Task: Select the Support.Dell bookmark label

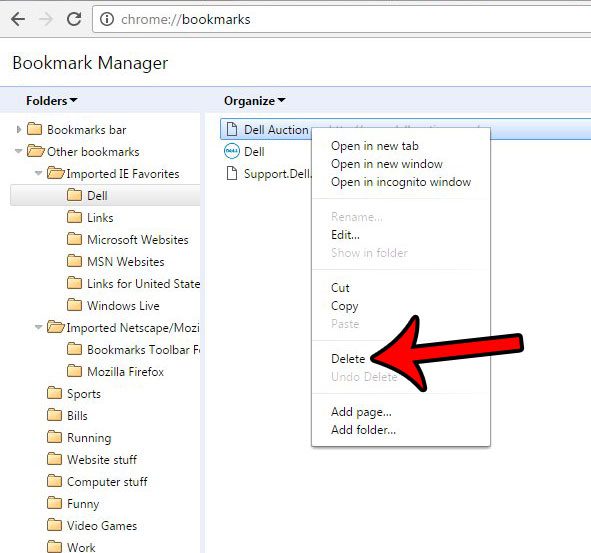Action: click(x=278, y=174)
